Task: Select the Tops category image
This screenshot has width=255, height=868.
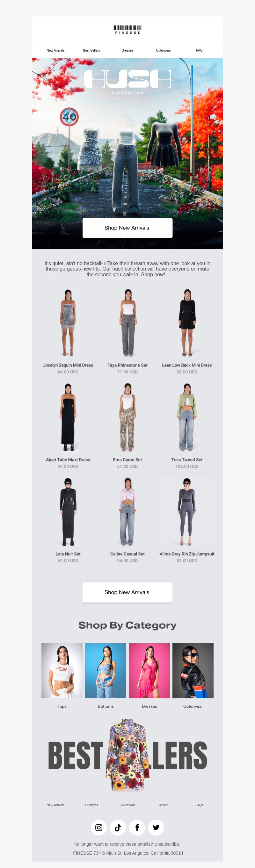Action: (62, 671)
